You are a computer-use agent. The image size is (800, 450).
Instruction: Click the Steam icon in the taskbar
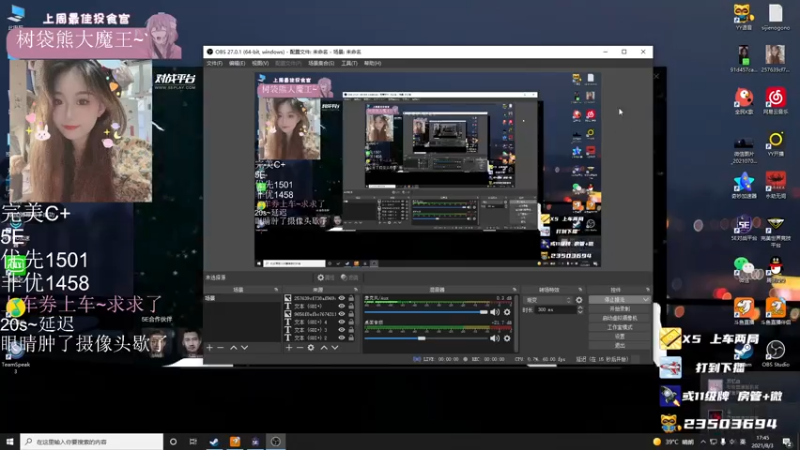[214, 441]
